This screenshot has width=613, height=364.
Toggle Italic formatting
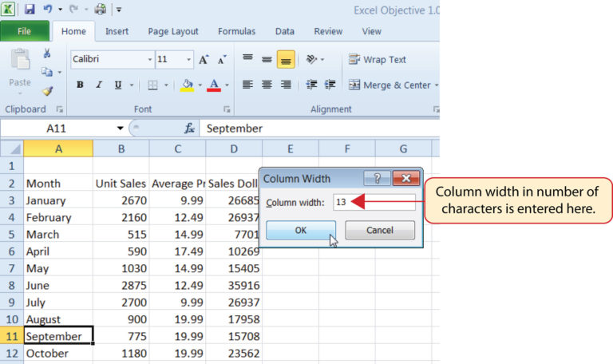pos(99,85)
